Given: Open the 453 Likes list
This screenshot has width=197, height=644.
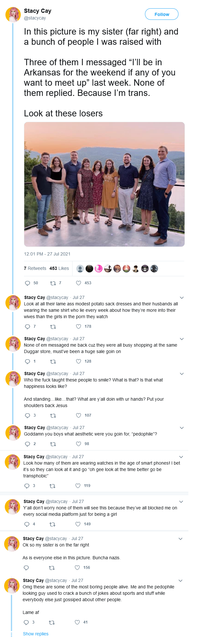Looking at the screenshot, I should click(59, 268).
